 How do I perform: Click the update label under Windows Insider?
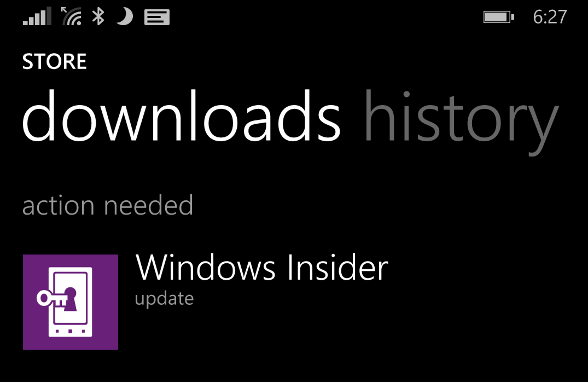(x=164, y=299)
